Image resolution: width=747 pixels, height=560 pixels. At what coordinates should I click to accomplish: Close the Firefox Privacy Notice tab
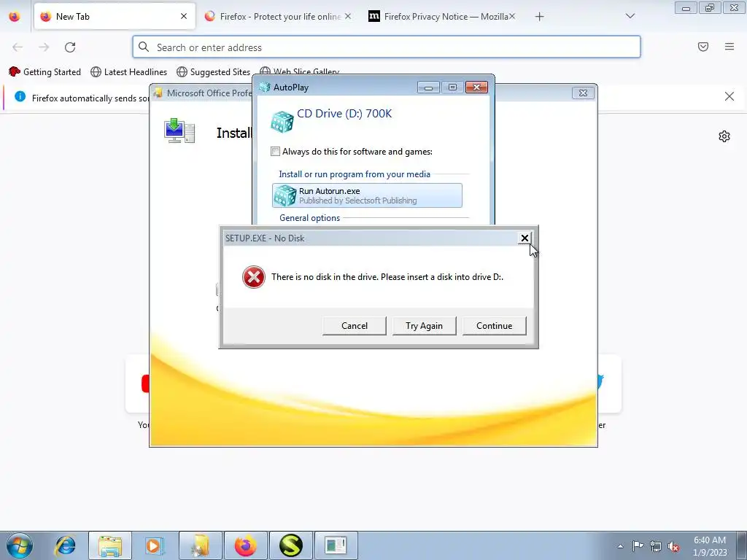pos(511,16)
